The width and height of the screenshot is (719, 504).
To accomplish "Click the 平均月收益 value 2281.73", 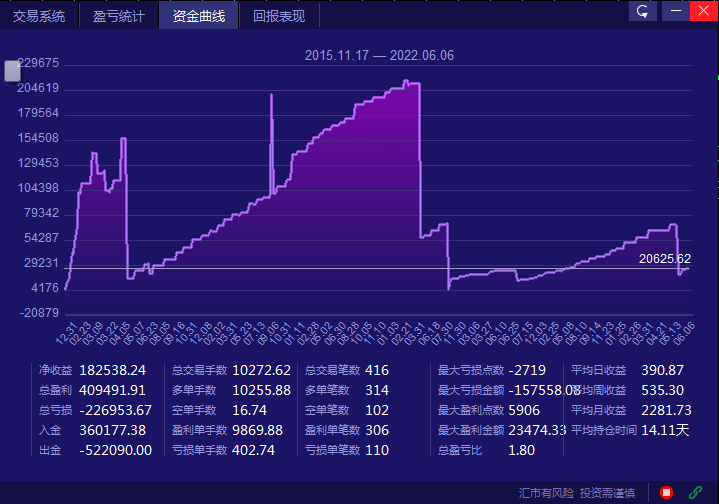I will click(666, 410).
